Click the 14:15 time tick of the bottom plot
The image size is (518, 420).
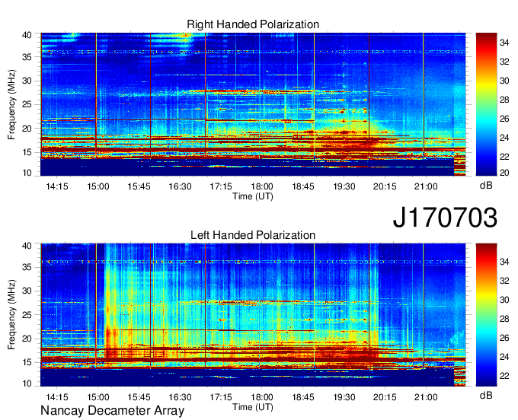click(57, 397)
